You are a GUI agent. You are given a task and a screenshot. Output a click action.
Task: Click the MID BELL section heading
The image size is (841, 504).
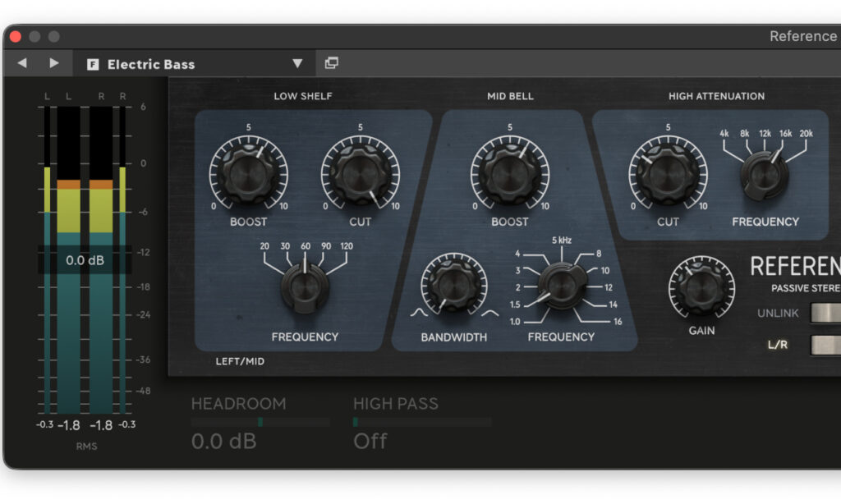click(x=510, y=97)
